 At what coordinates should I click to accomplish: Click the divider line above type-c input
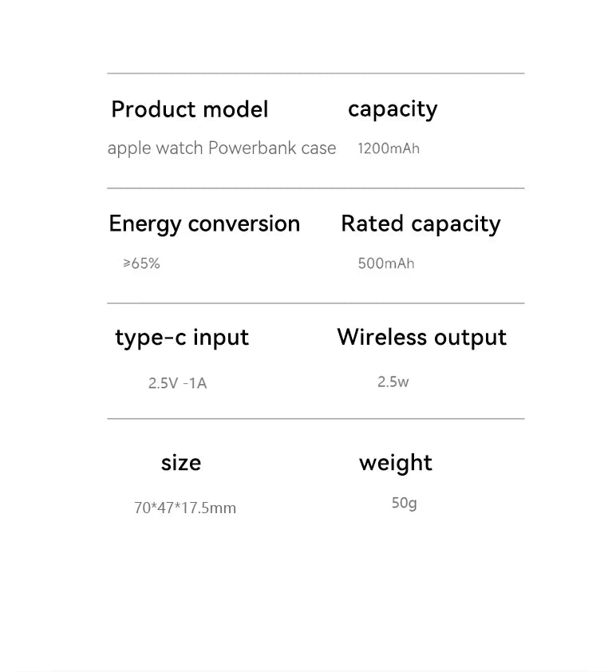316,303
